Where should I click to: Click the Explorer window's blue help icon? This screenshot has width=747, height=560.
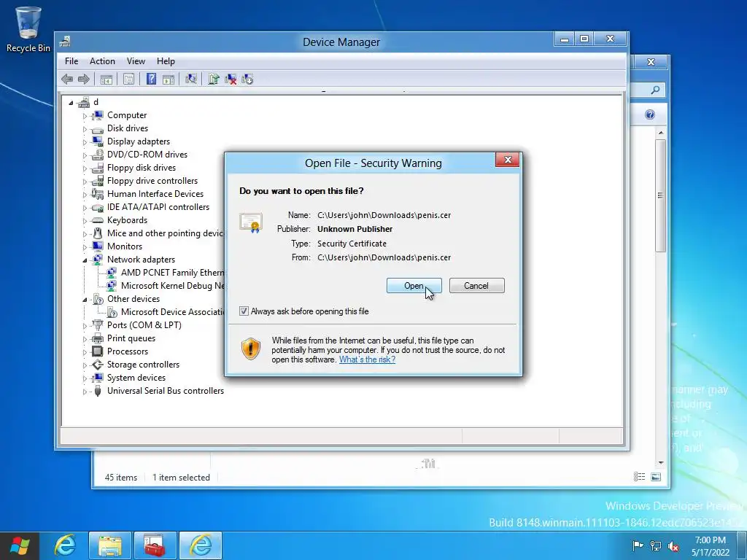pos(650,114)
